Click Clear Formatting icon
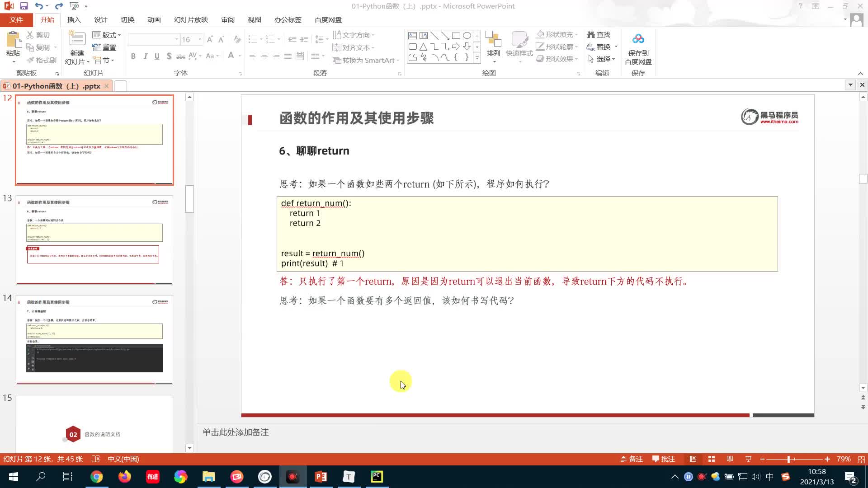 [237, 40]
